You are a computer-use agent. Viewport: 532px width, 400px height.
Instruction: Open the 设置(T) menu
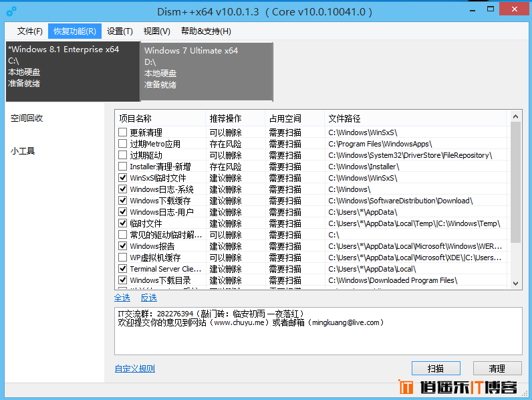coord(120,31)
